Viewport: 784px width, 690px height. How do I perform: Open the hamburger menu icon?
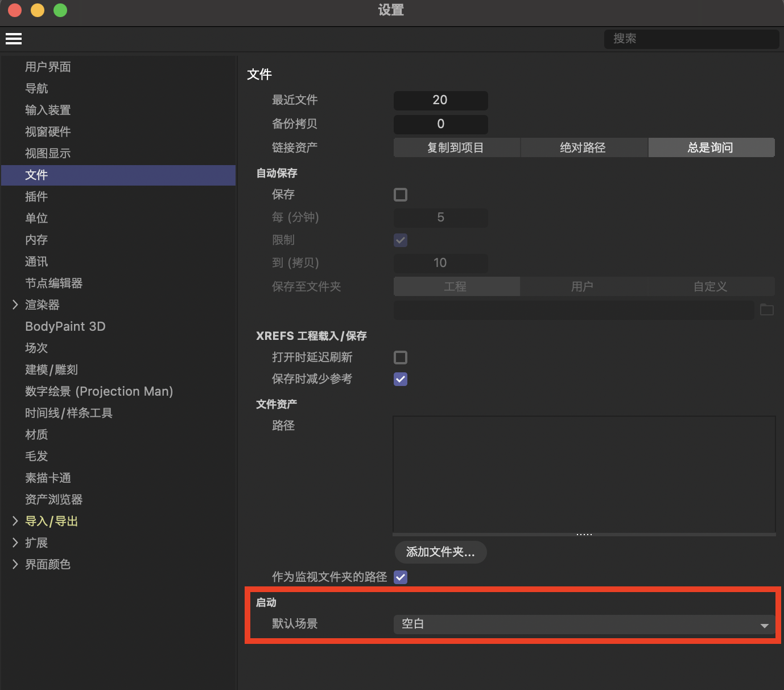14,39
